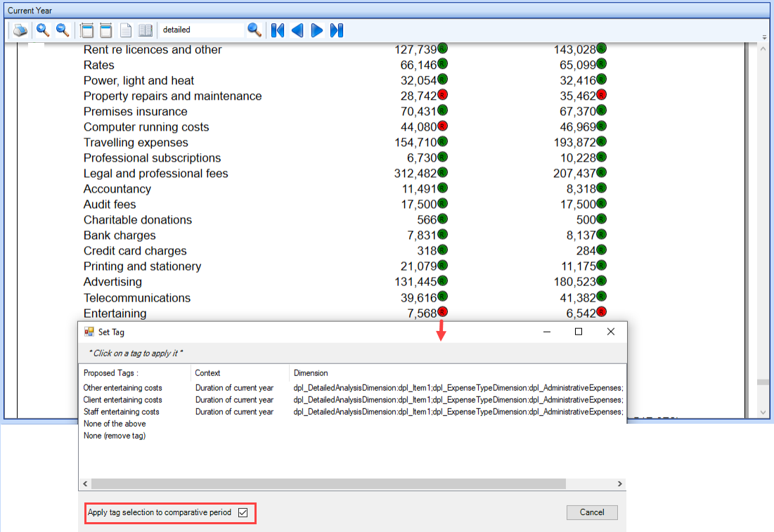Click green tag marker beside Printing and stationery 11,175
The width and height of the screenshot is (774, 532).
[601, 265]
